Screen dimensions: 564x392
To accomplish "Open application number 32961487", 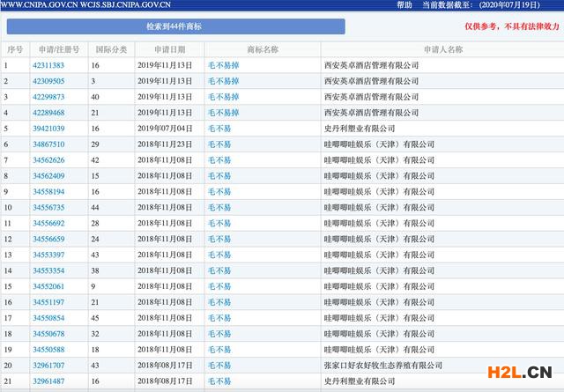I will tap(48, 381).
